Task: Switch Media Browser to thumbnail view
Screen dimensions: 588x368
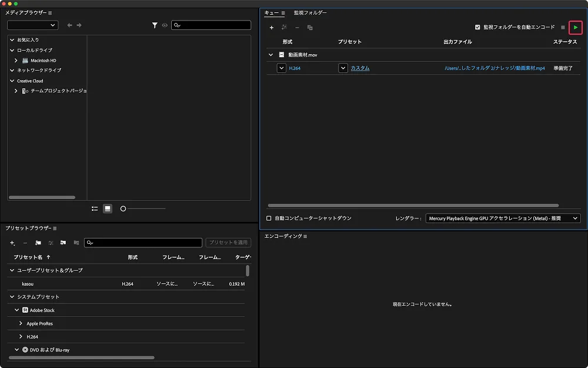Action: click(x=108, y=208)
